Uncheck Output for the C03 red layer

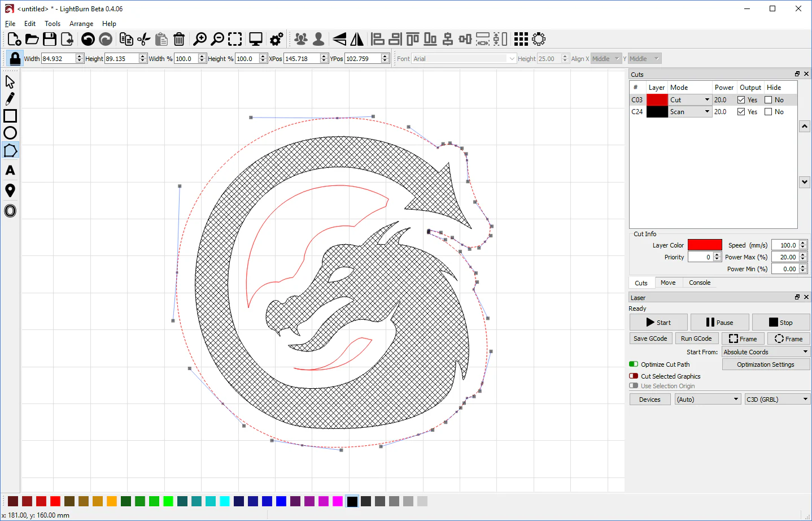point(741,99)
